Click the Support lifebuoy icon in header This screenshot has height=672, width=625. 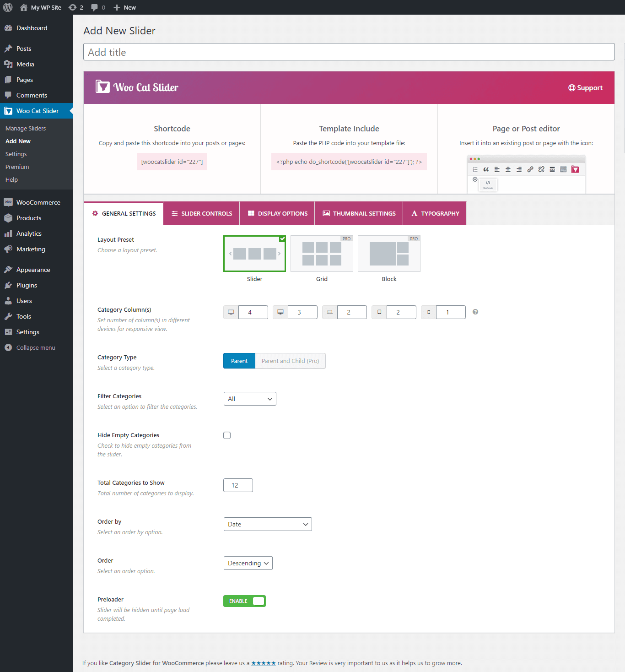tap(572, 88)
